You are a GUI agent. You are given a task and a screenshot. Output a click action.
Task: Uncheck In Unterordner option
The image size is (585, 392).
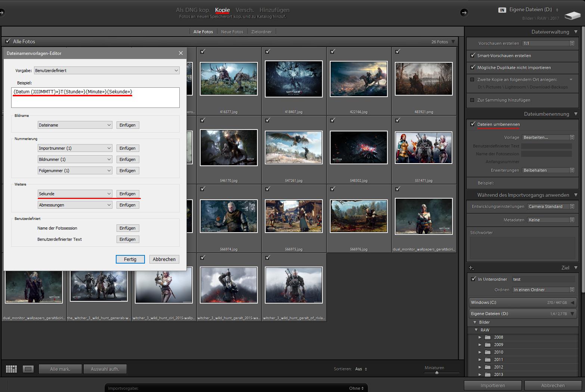pos(473,279)
